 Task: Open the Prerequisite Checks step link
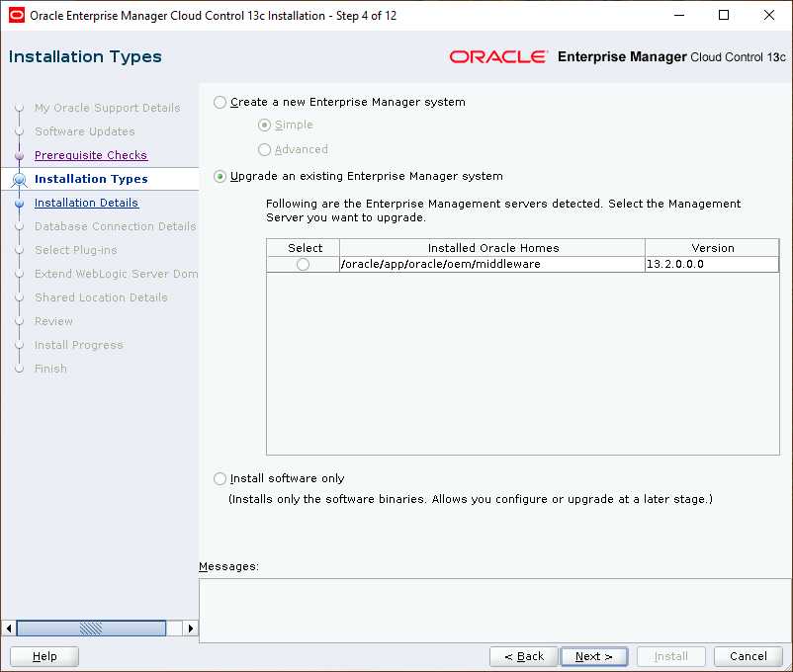click(91, 155)
